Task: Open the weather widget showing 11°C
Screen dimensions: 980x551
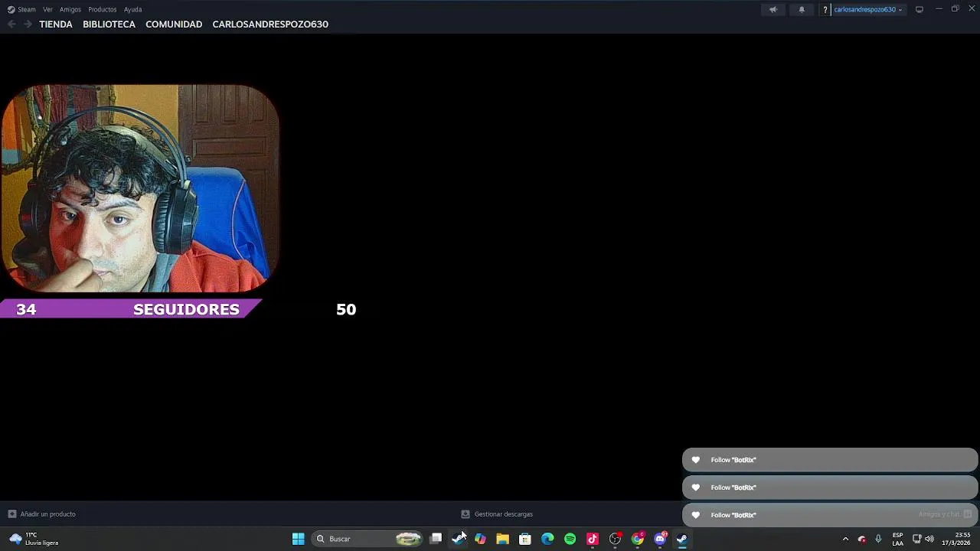Action: pyautogui.click(x=34, y=539)
